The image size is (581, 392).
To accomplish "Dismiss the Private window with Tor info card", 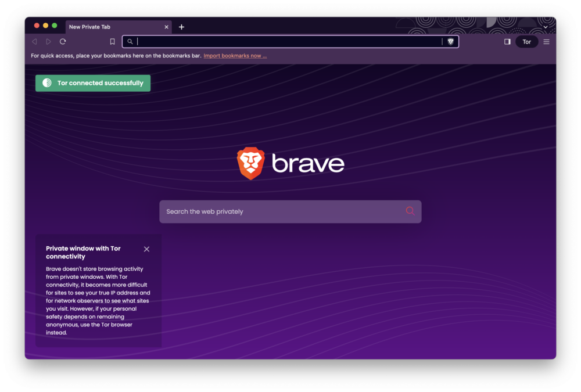I will (146, 249).
